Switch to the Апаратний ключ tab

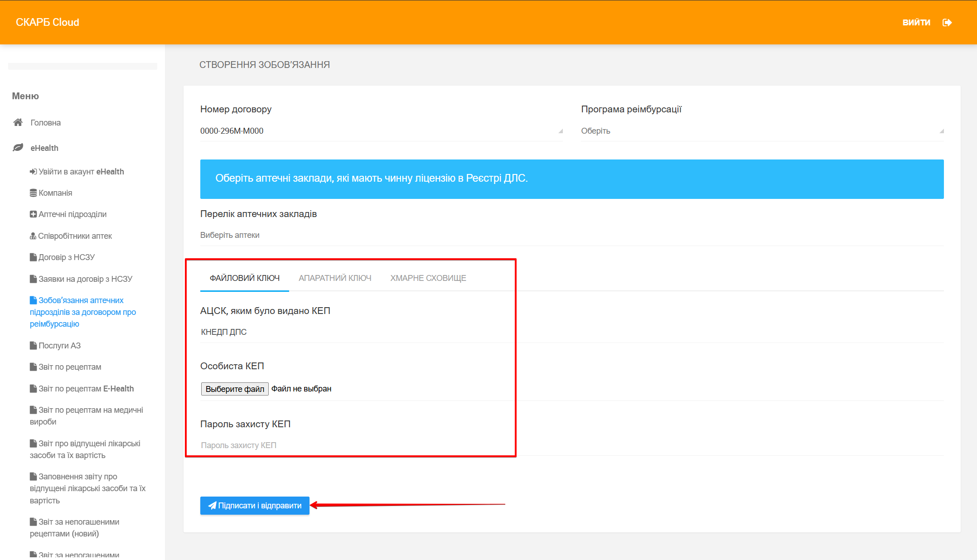coord(335,278)
